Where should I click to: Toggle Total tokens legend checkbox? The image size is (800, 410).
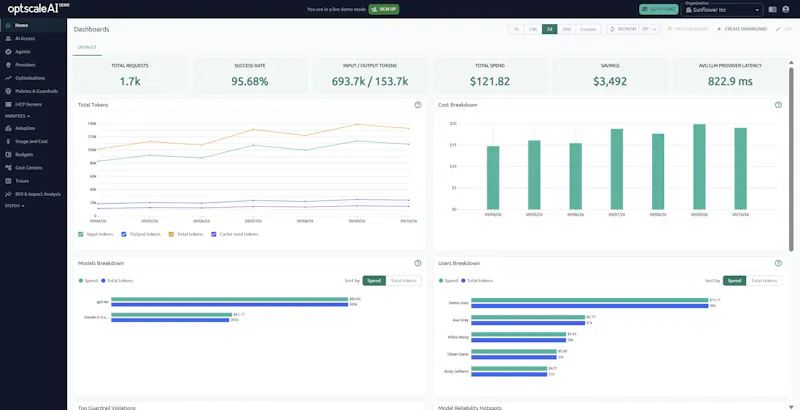171,234
